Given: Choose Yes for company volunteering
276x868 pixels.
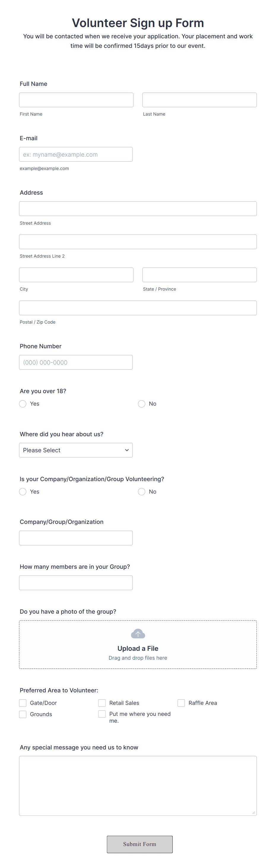Looking at the screenshot, I should coord(23,492).
